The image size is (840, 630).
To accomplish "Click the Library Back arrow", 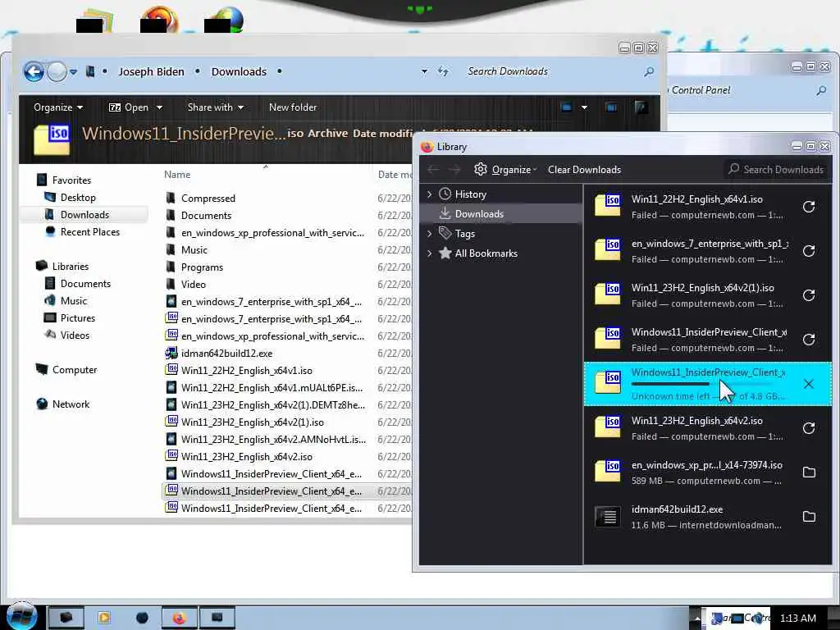I will [x=433, y=169].
